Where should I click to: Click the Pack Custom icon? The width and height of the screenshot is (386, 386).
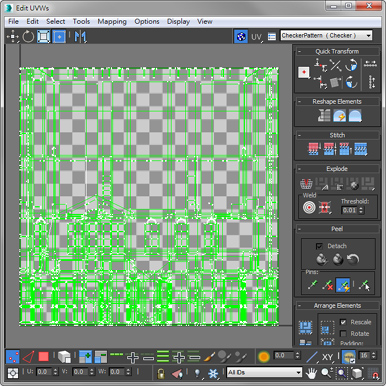click(306, 328)
